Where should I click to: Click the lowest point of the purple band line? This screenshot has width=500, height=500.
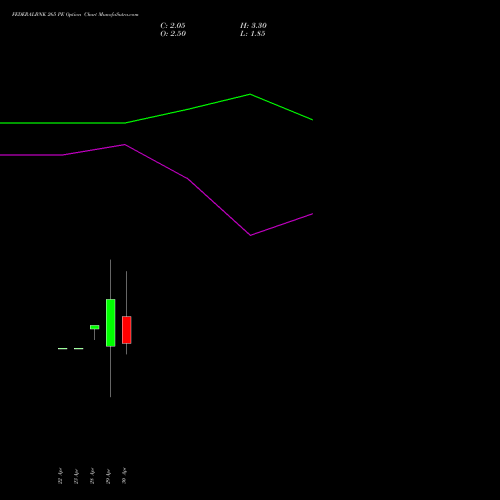(x=251, y=235)
